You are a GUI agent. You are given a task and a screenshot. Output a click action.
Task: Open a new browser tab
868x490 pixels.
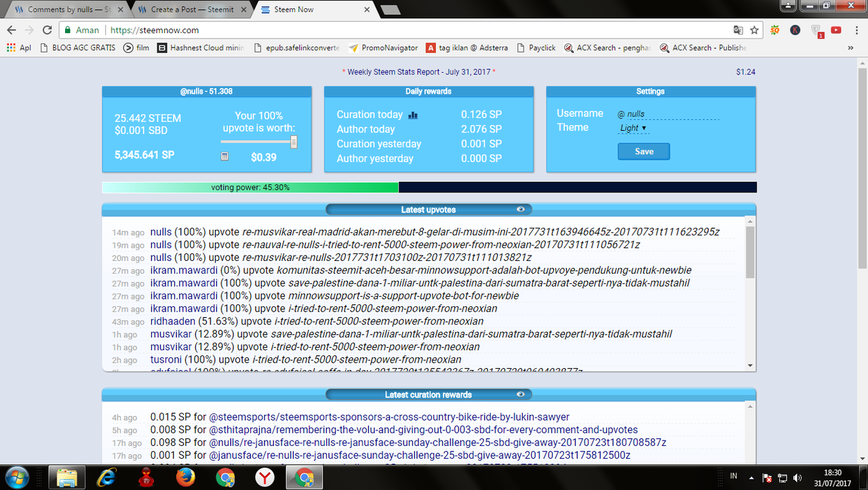(389, 10)
